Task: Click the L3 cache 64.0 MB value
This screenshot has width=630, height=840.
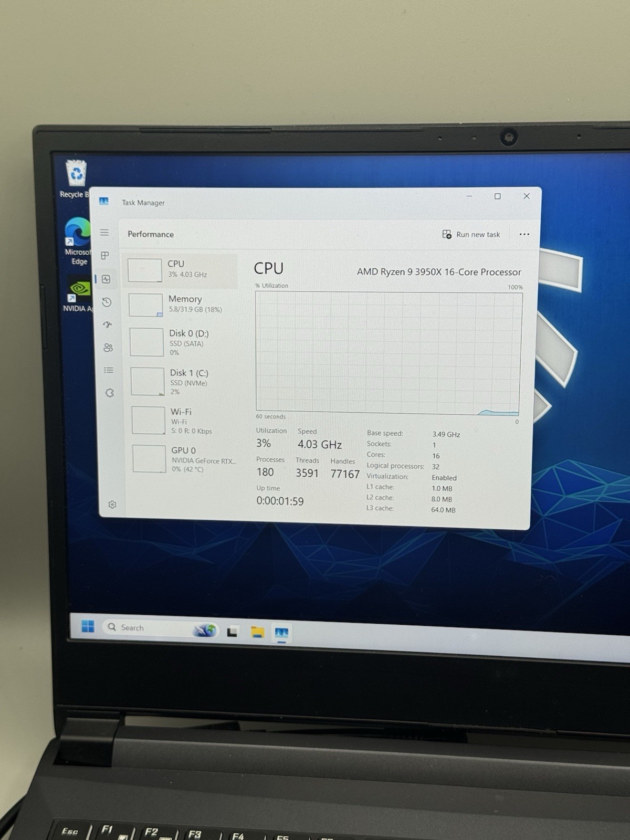Action: [443, 510]
